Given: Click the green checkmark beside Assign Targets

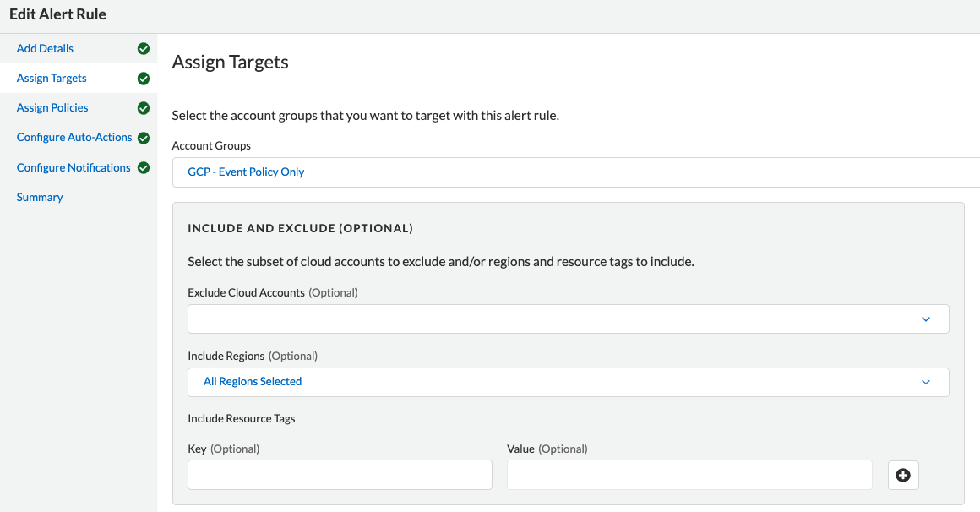Looking at the screenshot, I should click(x=144, y=79).
